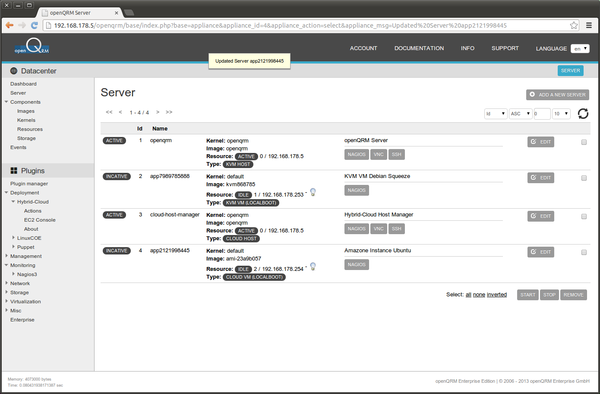Open the language dropdown
The width and height of the screenshot is (600, 394).
click(580, 49)
